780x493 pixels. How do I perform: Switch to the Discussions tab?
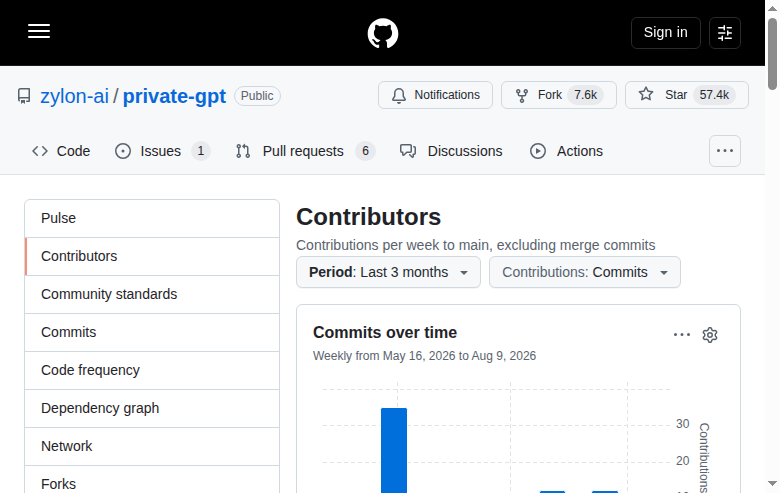click(x=451, y=151)
